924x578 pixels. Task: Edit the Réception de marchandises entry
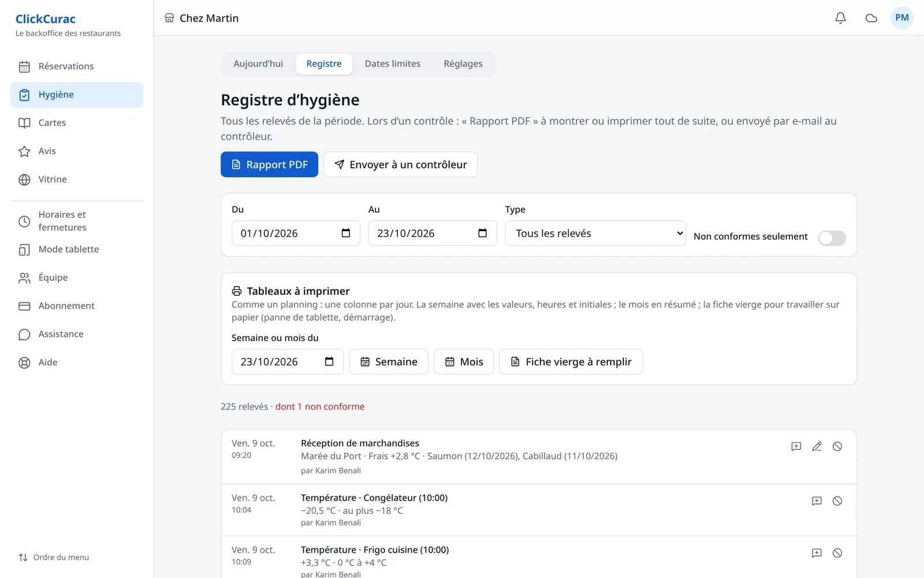[817, 446]
